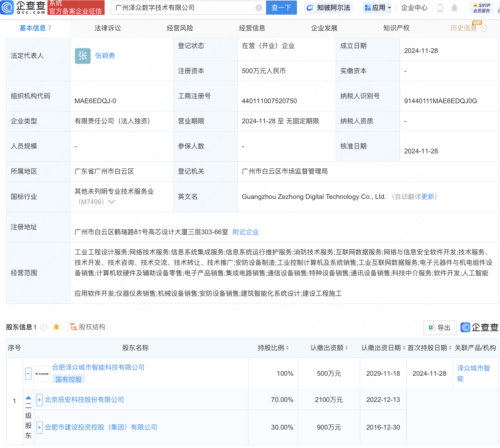
Task: Collapse the 二级股东 section arrow
Action: (x=28, y=398)
